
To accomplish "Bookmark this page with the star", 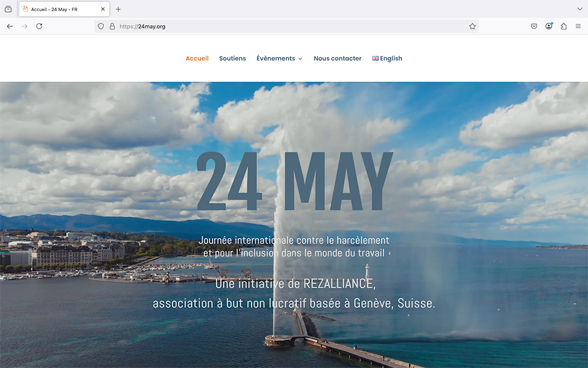I will [x=472, y=26].
